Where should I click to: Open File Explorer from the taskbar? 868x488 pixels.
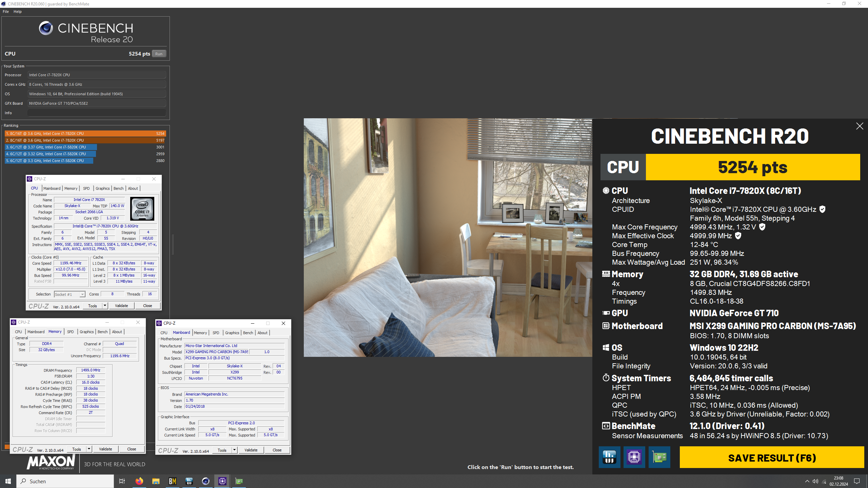pyautogui.click(x=156, y=481)
